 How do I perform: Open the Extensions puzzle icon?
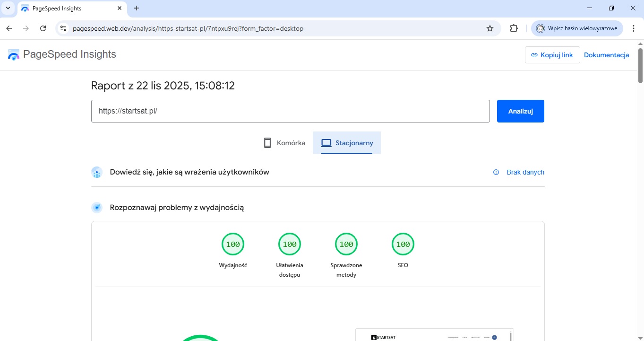[514, 28]
